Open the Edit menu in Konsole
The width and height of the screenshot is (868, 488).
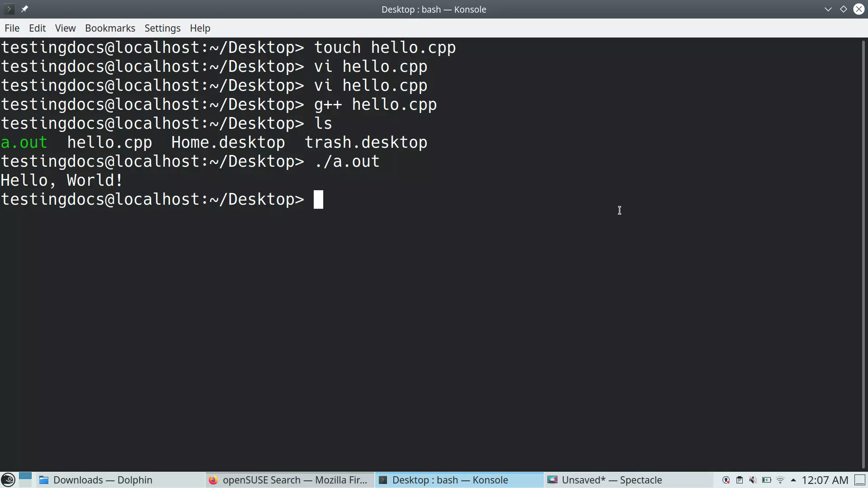[37, 28]
